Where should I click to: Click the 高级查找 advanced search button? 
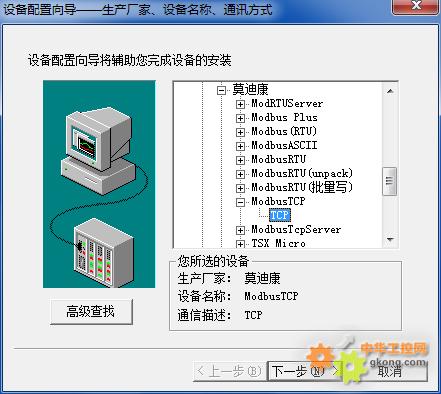tap(91, 312)
